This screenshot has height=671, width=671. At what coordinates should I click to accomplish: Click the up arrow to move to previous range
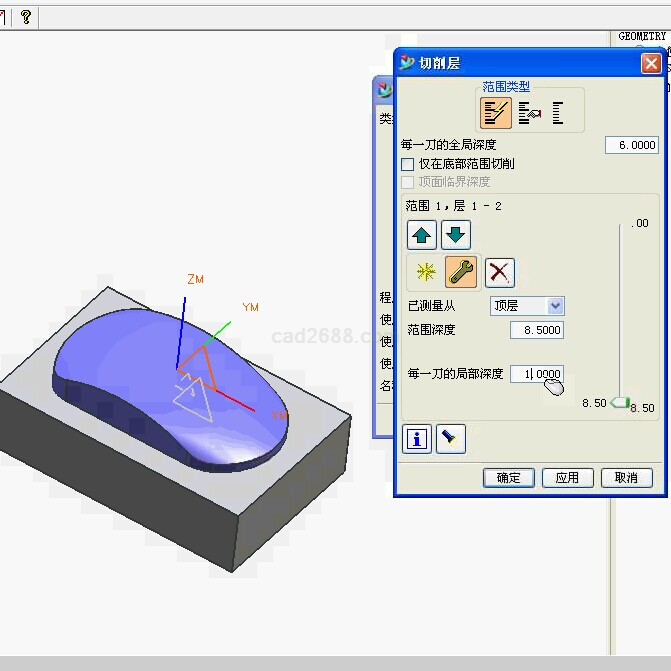pyautogui.click(x=422, y=235)
